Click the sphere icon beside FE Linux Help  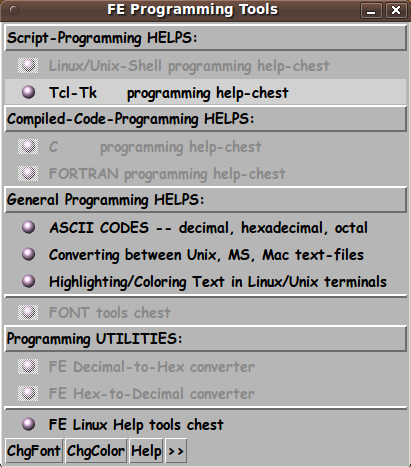(28, 424)
